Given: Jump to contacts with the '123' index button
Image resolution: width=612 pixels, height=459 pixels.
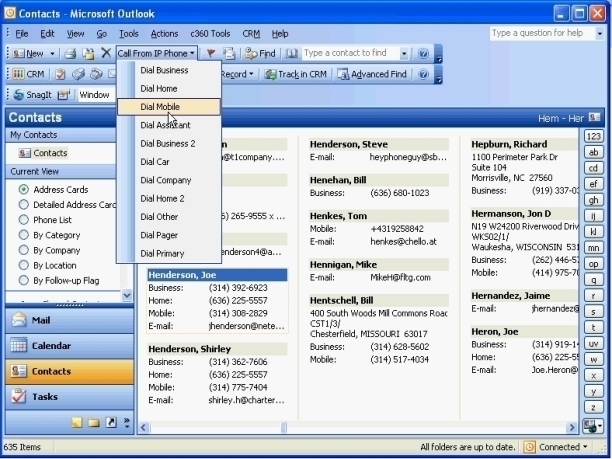Looking at the screenshot, I should pos(593,136).
